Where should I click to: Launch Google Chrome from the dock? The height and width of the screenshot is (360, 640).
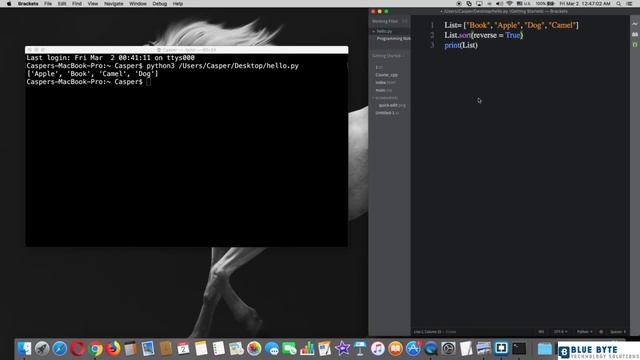pyautogui.click(x=95, y=349)
